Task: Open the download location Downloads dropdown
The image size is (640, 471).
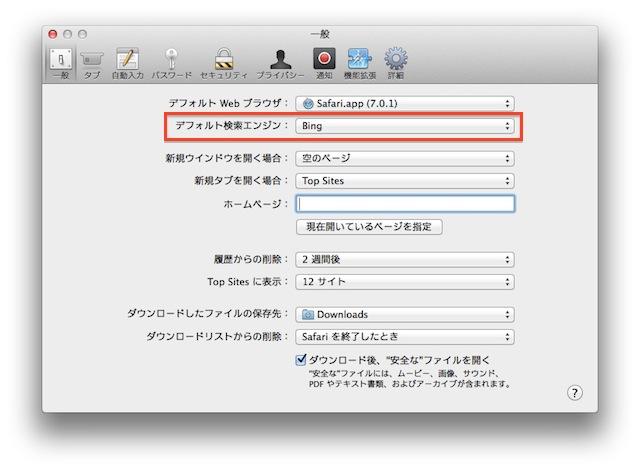Action: 405,315
